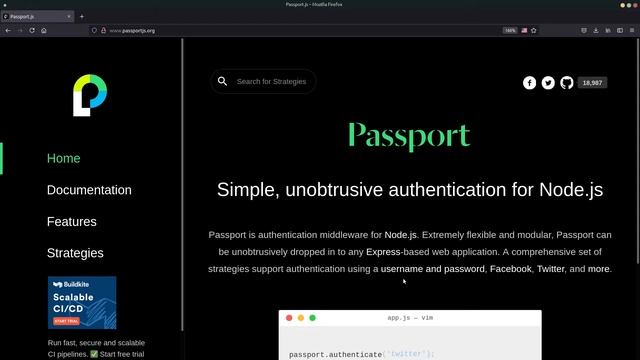The image size is (640, 360).
Task: Open the Documentation sidebar link
Action: pyautogui.click(x=89, y=190)
